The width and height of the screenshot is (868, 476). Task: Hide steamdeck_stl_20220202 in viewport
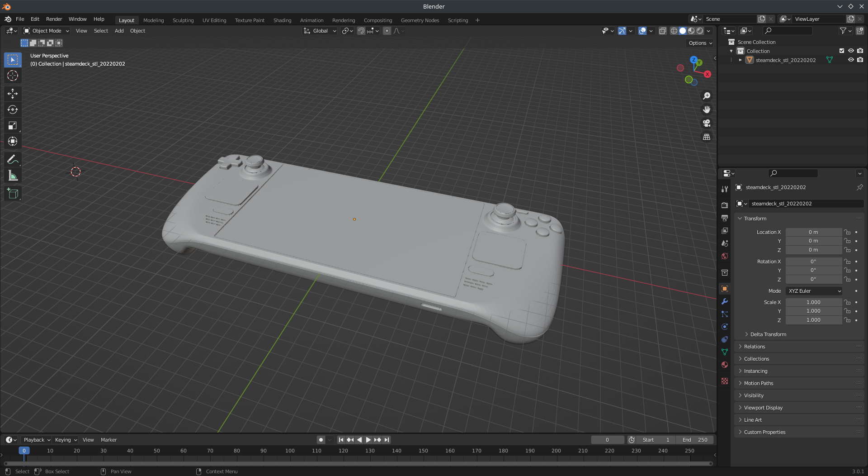tap(851, 60)
